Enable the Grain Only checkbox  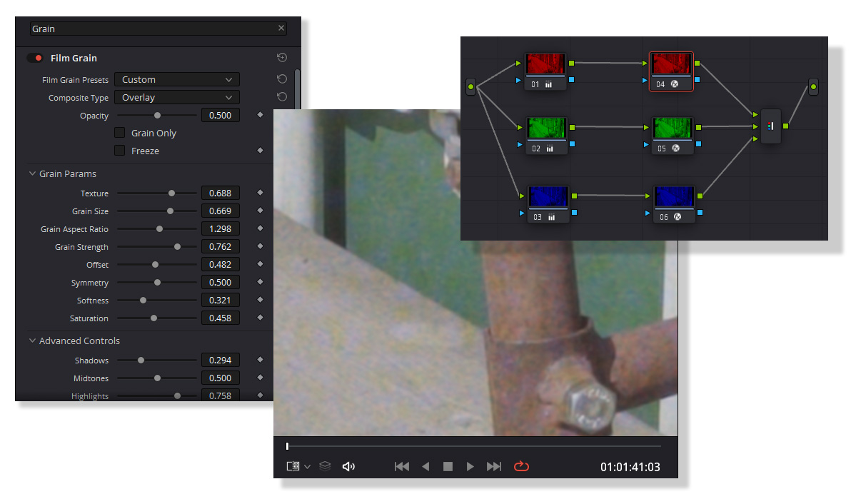point(120,133)
